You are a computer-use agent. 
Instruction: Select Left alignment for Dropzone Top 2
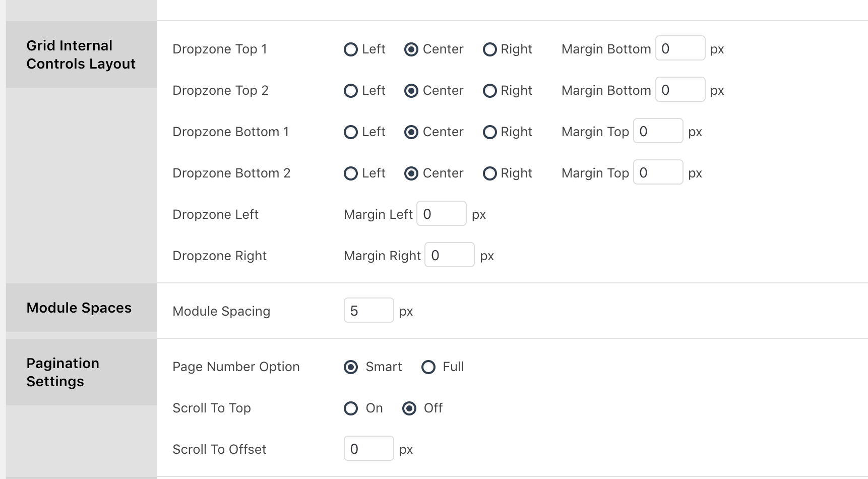(351, 90)
